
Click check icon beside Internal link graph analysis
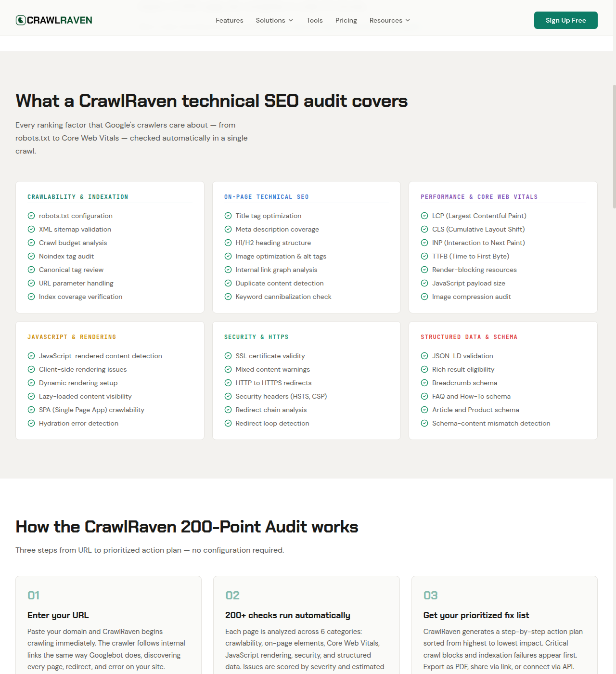[228, 270]
